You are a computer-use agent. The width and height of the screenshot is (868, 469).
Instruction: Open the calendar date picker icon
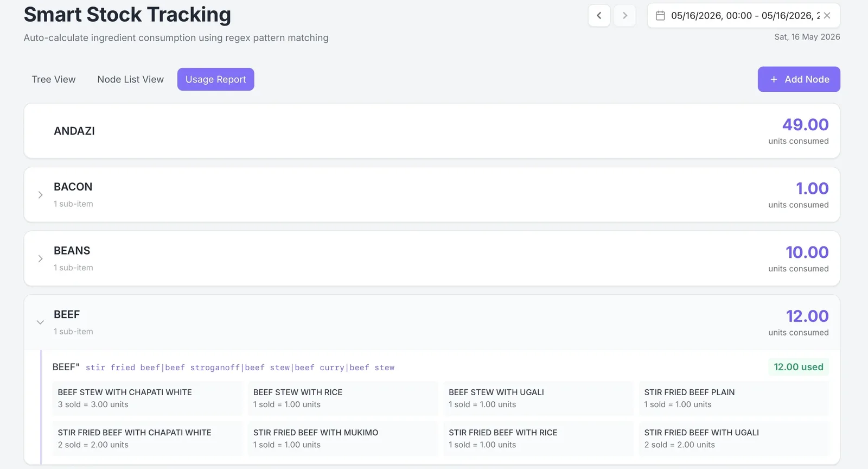[x=660, y=16]
